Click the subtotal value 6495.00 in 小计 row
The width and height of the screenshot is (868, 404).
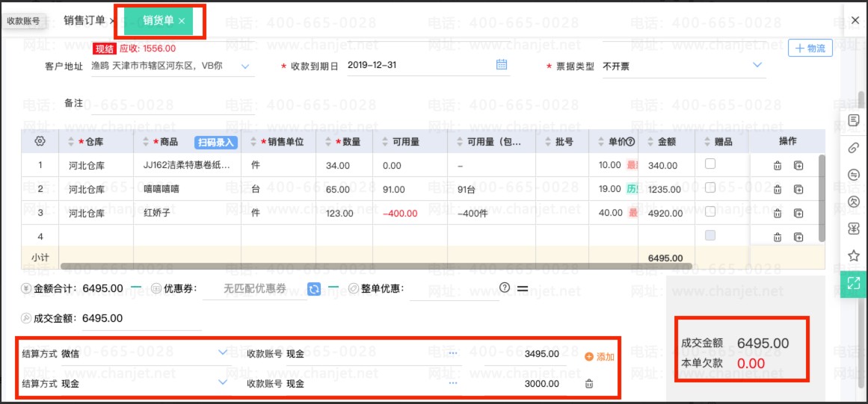coord(665,258)
